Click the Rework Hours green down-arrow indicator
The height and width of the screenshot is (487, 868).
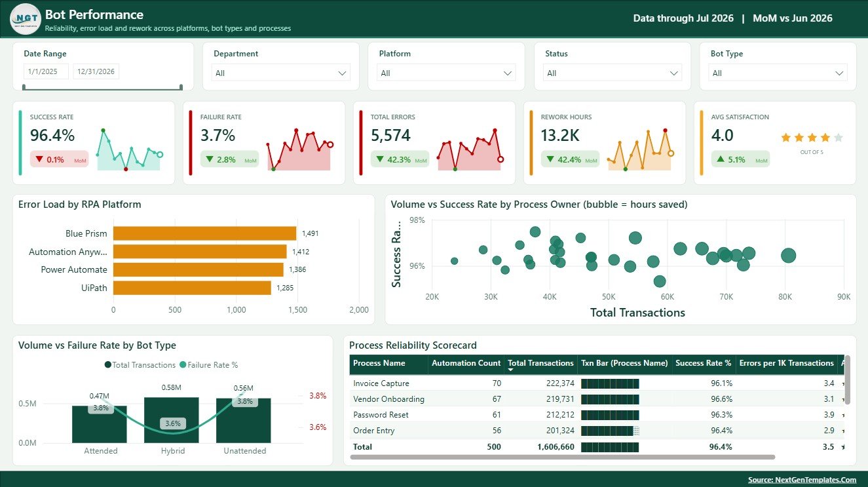[x=550, y=159]
